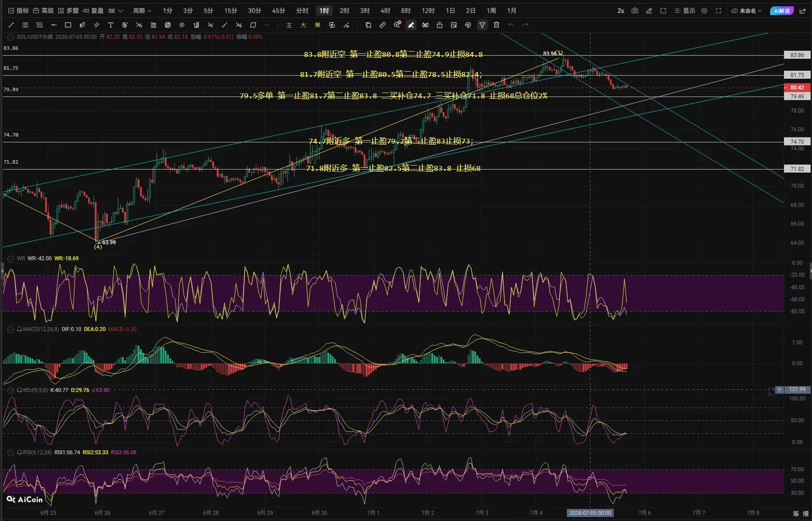Take a chart screenshot with camera icon
Viewport: 812px width, 521px height.
pyautogui.click(x=635, y=11)
